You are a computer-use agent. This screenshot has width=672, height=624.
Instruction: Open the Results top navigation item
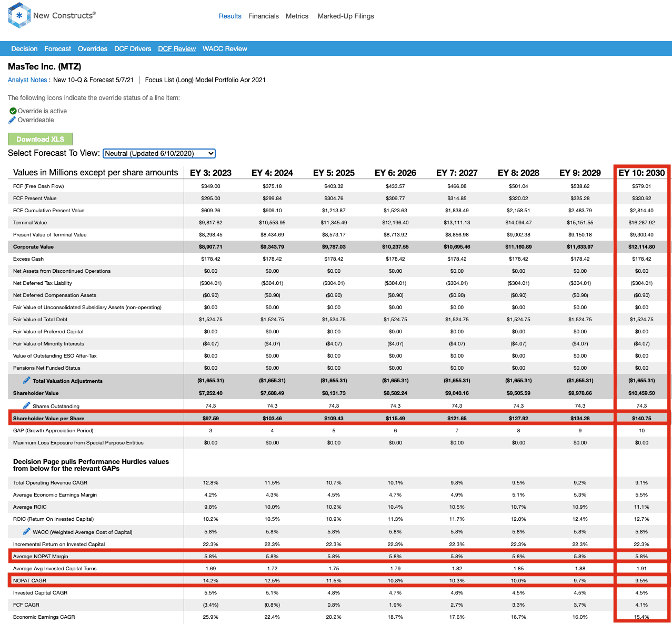(230, 16)
